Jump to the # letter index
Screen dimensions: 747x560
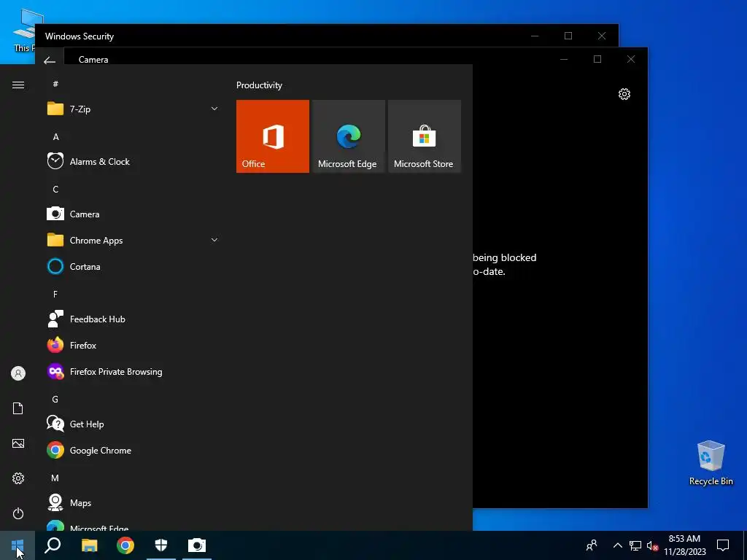[55, 84]
